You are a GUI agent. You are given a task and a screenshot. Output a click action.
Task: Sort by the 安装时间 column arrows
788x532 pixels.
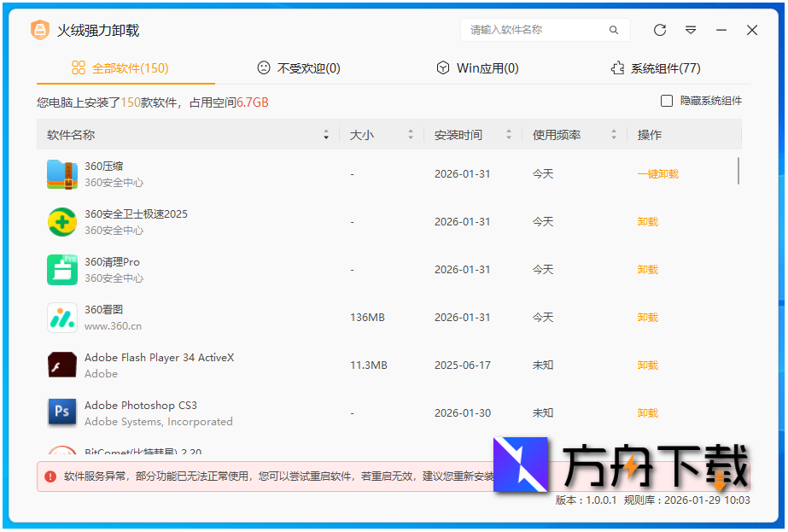click(509, 134)
